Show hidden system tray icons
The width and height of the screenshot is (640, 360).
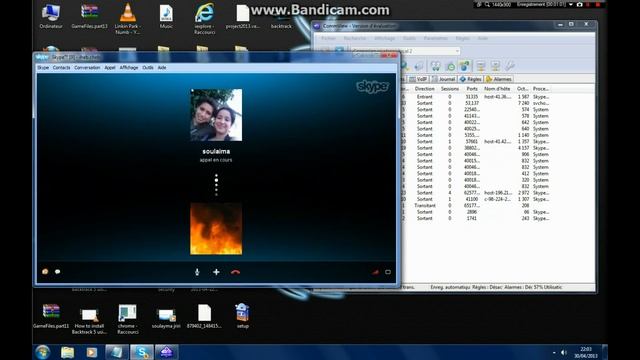pyautogui.click(x=554, y=353)
